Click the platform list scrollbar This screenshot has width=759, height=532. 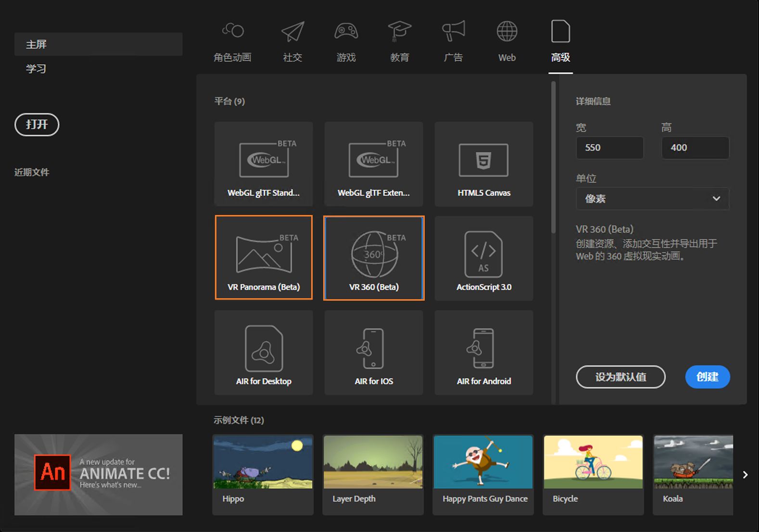[553, 158]
